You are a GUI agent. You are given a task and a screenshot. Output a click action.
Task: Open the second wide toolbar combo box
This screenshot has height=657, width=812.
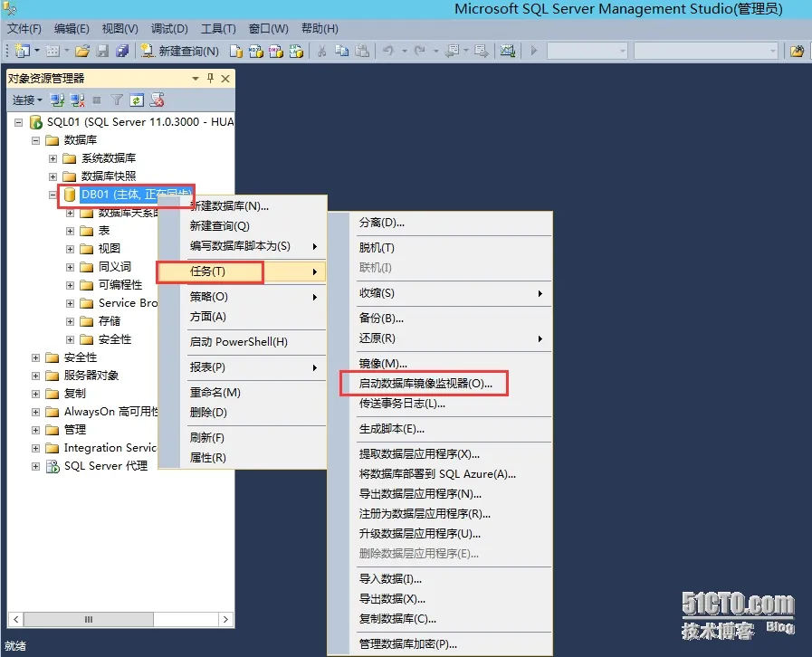706,51
